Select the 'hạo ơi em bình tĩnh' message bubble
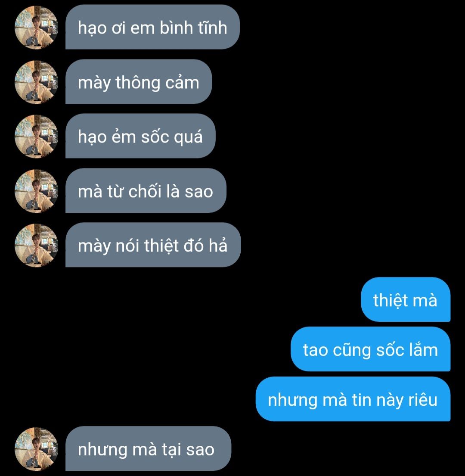 152,27
